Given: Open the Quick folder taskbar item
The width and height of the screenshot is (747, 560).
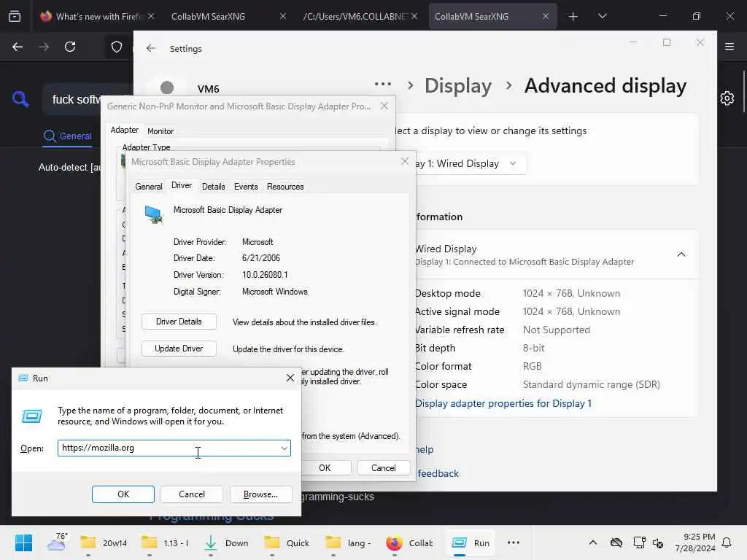Looking at the screenshot, I should 287,542.
